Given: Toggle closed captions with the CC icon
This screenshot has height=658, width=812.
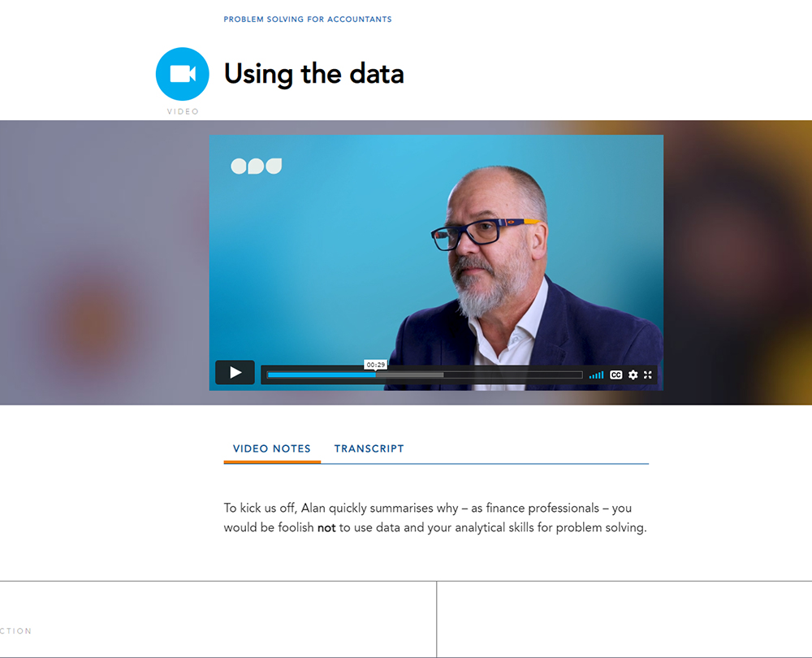Looking at the screenshot, I should tap(615, 374).
